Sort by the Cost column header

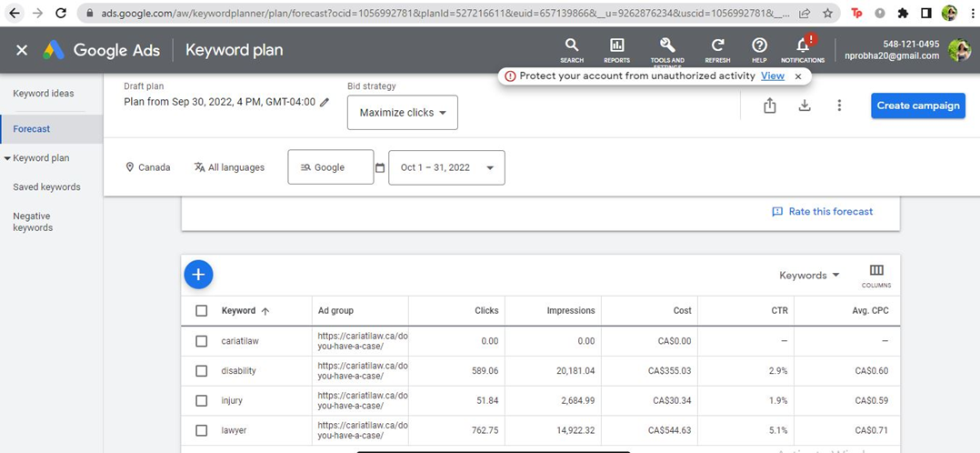tap(682, 310)
